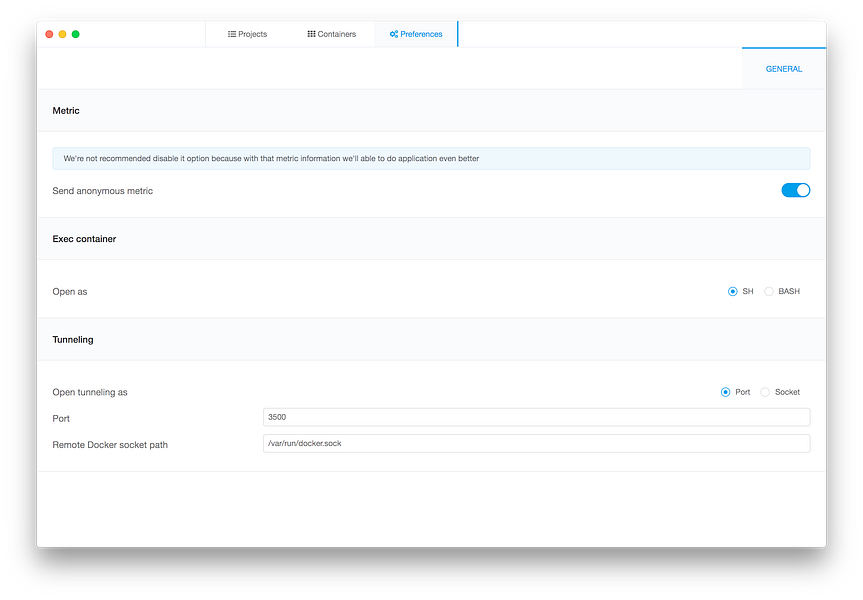Close the window with red button
The height and width of the screenshot is (600, 863).
pos(49,34)
